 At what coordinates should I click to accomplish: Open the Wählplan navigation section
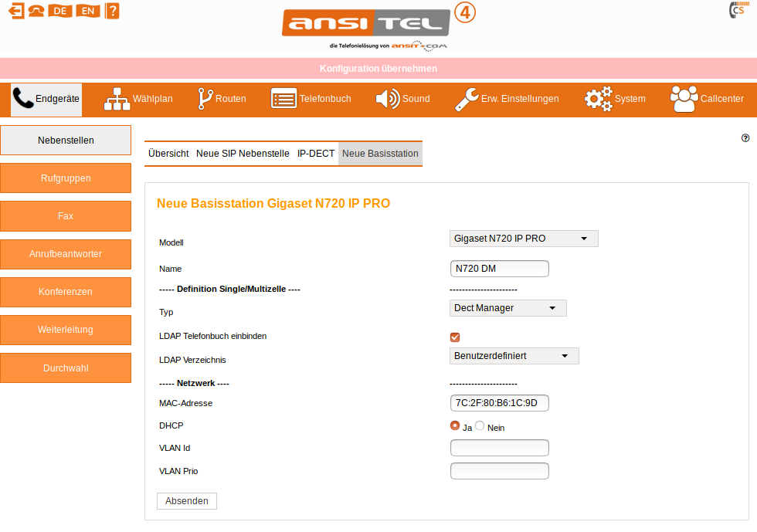point(138,99)
